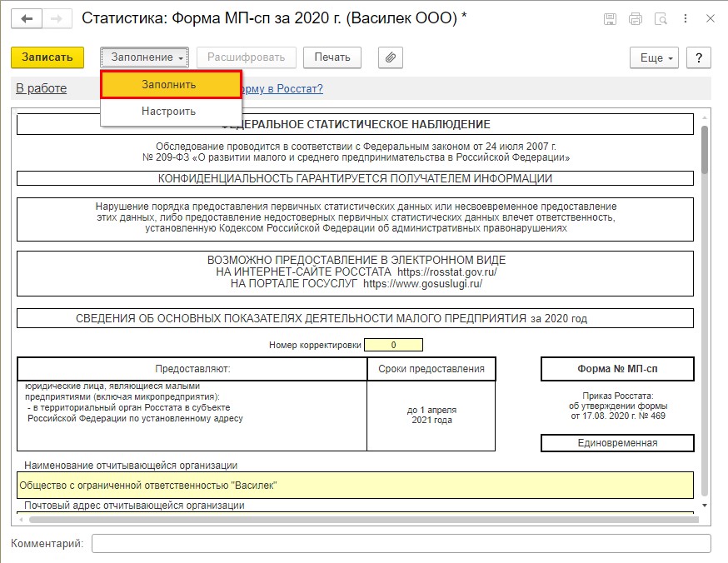Click the Сроки предоставления header cell
The image size is (728, 563).
click(431, 369)
